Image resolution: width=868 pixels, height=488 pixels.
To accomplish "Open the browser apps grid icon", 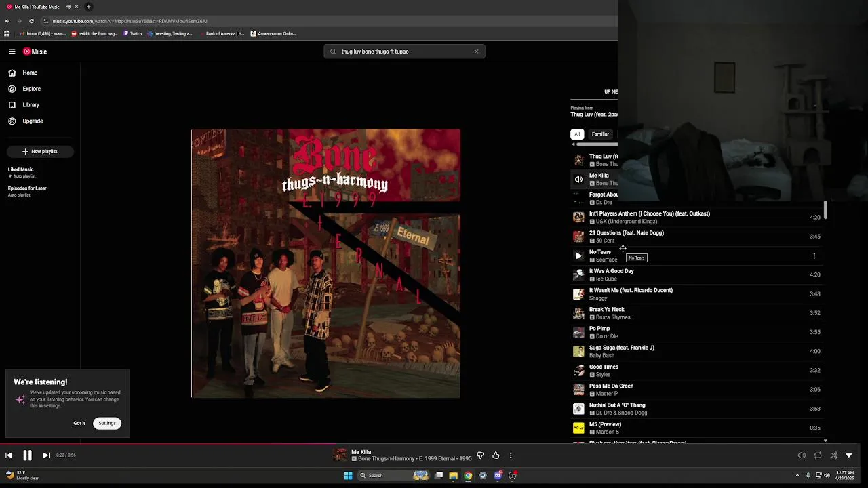I will pyautogui.click(x=7, y=33).
